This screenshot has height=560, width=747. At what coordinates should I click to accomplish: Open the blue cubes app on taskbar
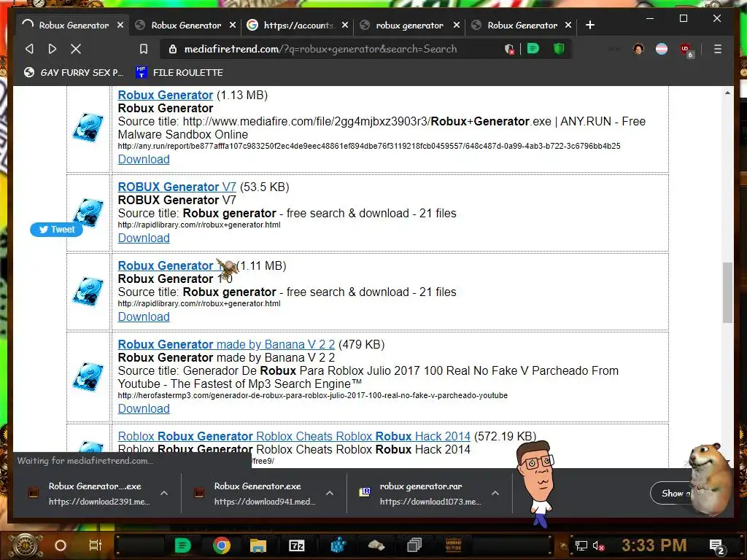[x=338, y=545]
